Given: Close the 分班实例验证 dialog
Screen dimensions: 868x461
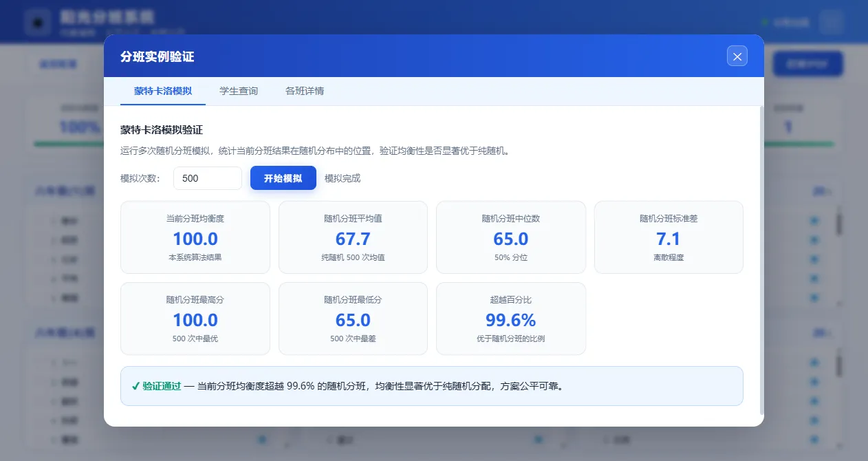Looking at the screenshot, I should pyautogui.click(x=737, y=56).
